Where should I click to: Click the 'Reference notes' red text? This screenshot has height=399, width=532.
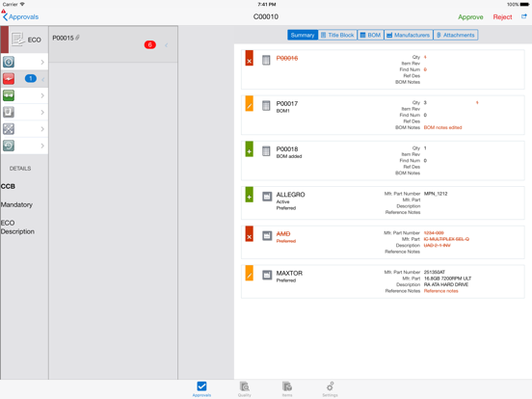pyautogui.click(x=440, y=291)
